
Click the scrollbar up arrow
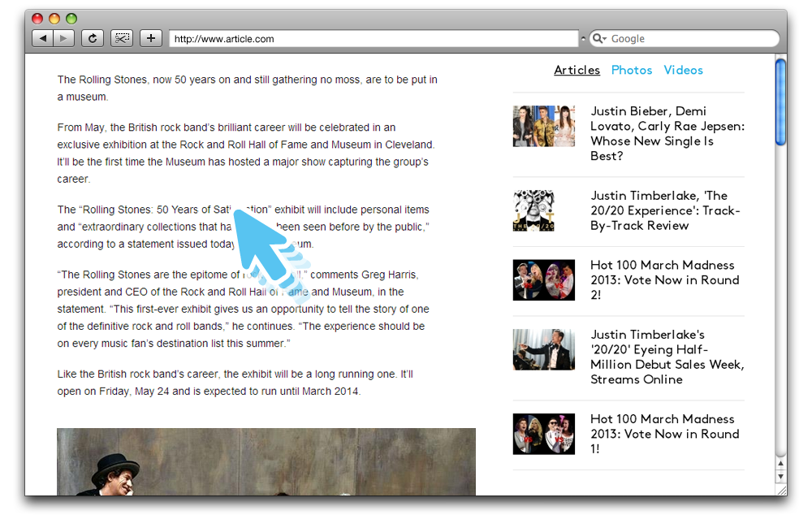coord(780,463)
